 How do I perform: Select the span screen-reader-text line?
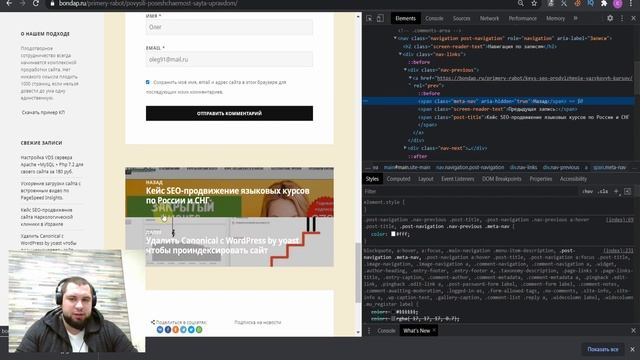[x=498, y=109]
